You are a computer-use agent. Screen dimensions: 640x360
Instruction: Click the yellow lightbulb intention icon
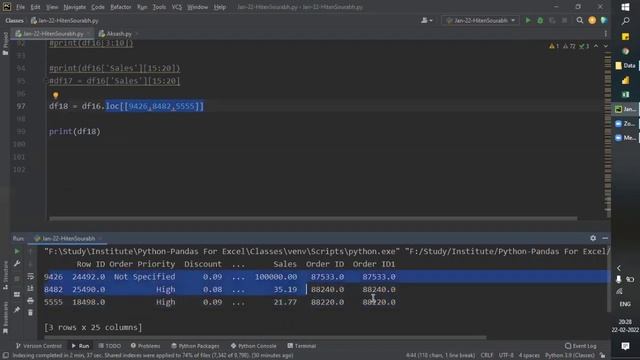click(x=56, y=95)
